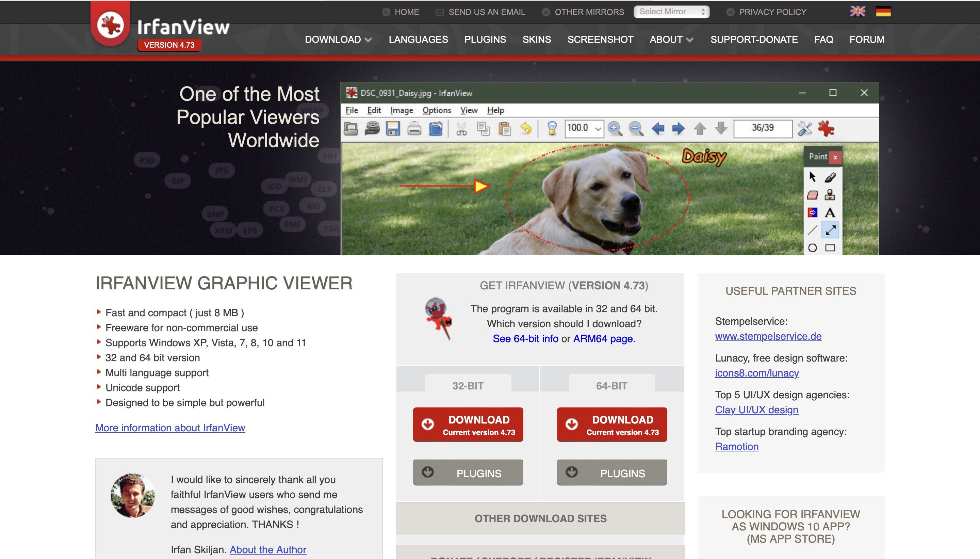The image size is (980, 559).
Task: Click the envelope icon next to Send Us an Email
Action: (x=440, y=12)
